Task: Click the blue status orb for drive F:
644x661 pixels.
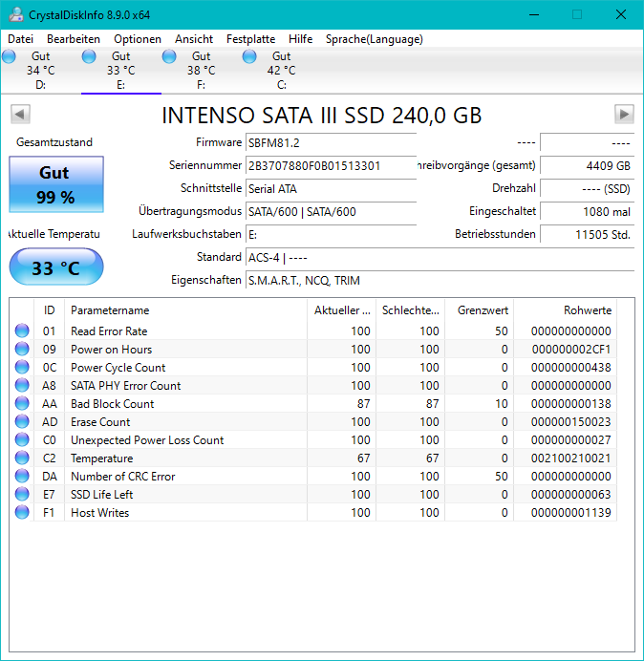Action: 169,56
